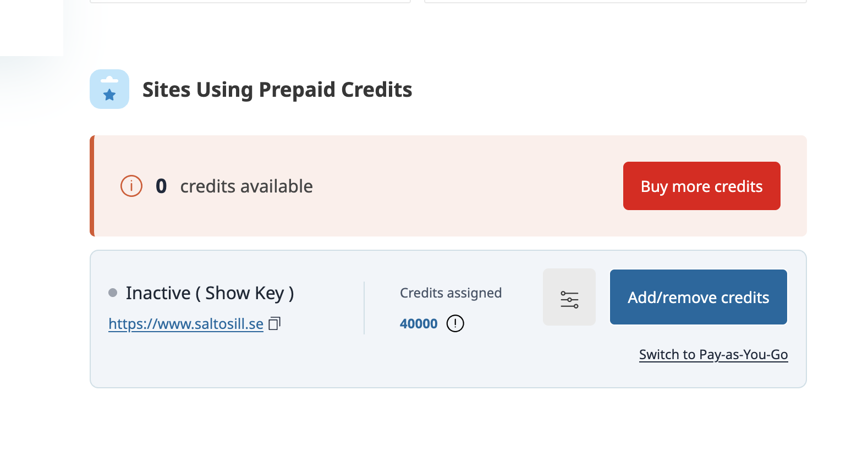This screenshot has height=462, width=868.
Task: Click the credits available text
Action: (x=246, y=186)
